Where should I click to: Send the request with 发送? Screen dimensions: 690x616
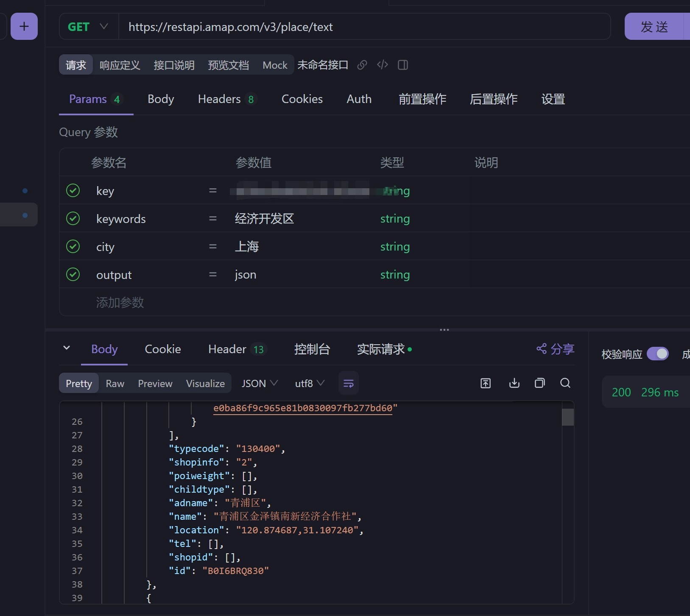tap(654, 27)
